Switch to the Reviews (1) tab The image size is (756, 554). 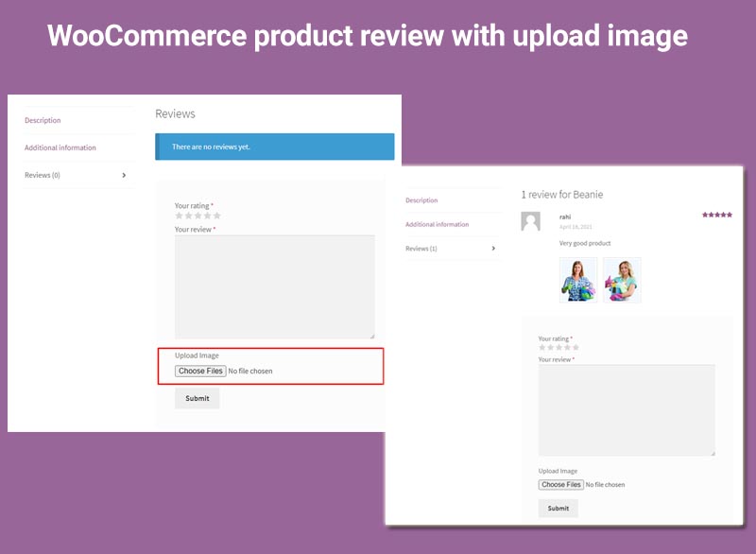coord(421,249)
